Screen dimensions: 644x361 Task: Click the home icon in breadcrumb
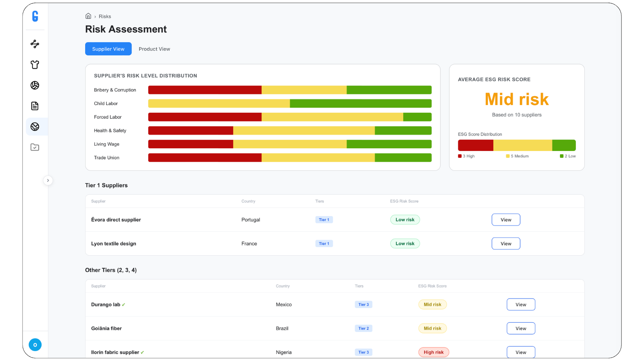(88, 16)
